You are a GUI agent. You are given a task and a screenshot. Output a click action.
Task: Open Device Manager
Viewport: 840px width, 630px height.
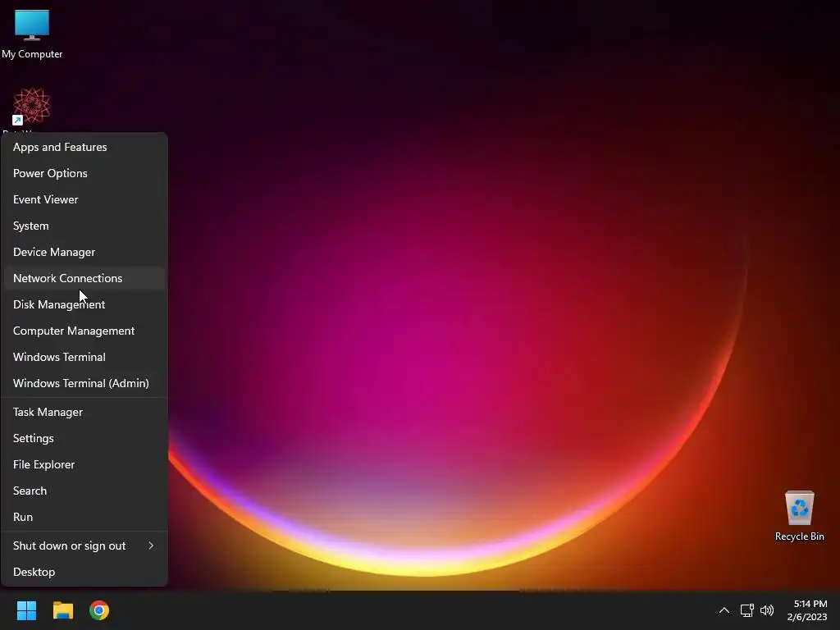84,252
